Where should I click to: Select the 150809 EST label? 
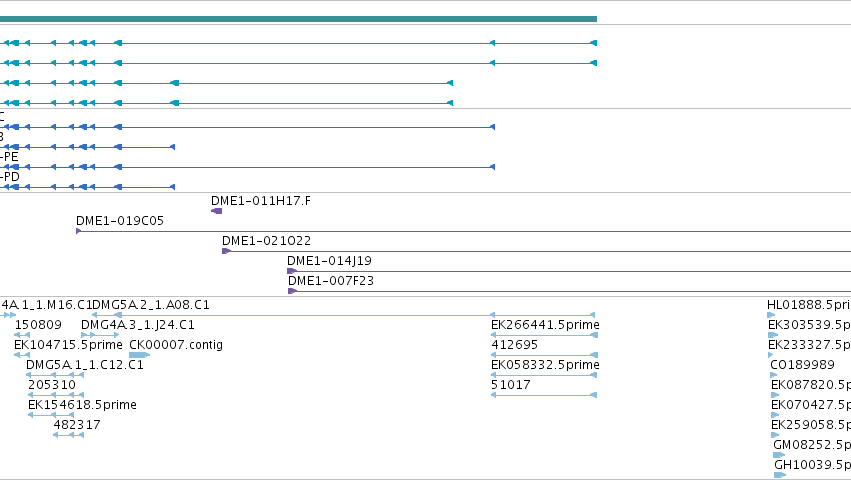(x=38, y=325)
